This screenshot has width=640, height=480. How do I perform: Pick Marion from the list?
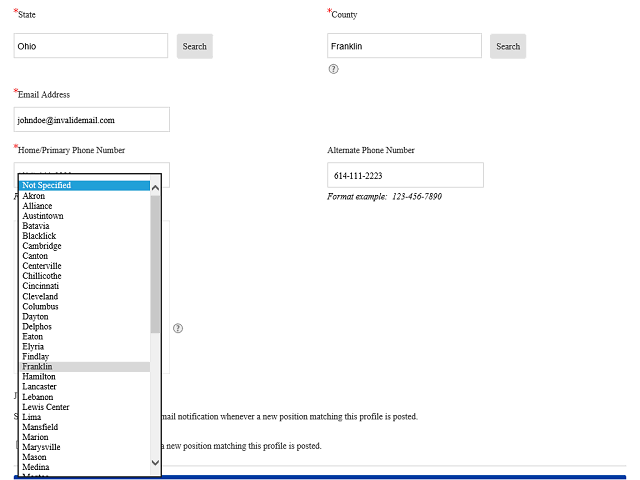tap(85, 437)
